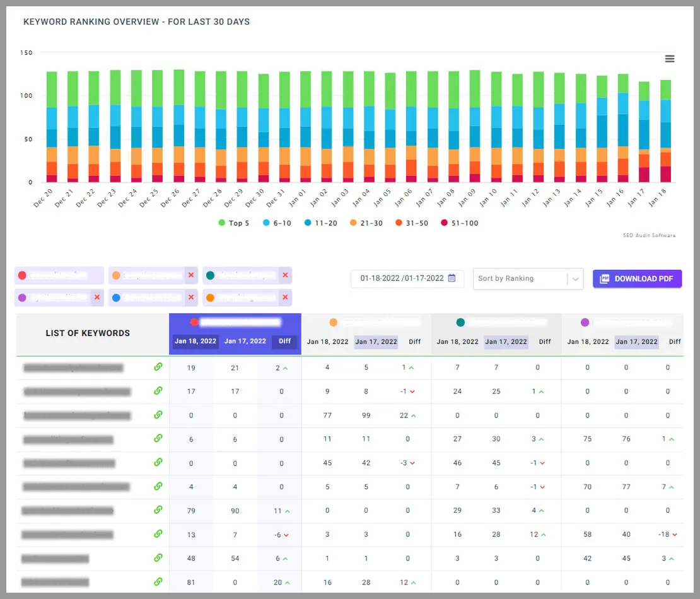Open link icon in row with 48, 54
The width and height of the screenshot is (700, 599).
tap(158, 558)
